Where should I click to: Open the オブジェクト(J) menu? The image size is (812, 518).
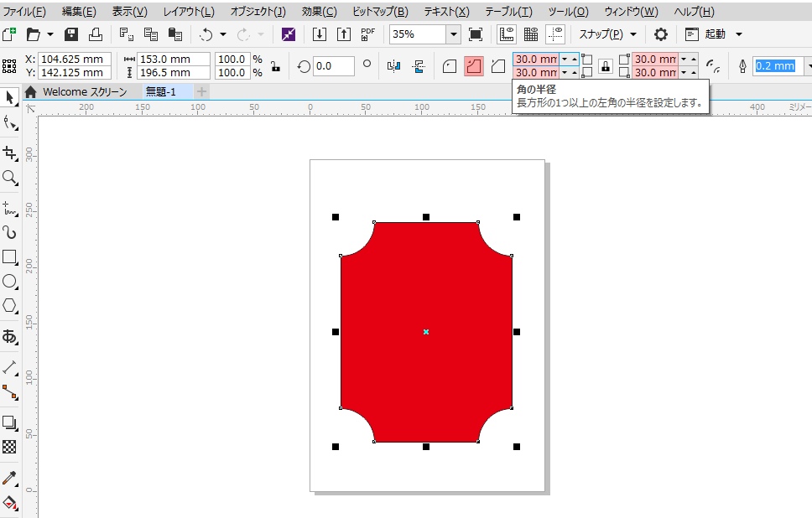point(258,12)
